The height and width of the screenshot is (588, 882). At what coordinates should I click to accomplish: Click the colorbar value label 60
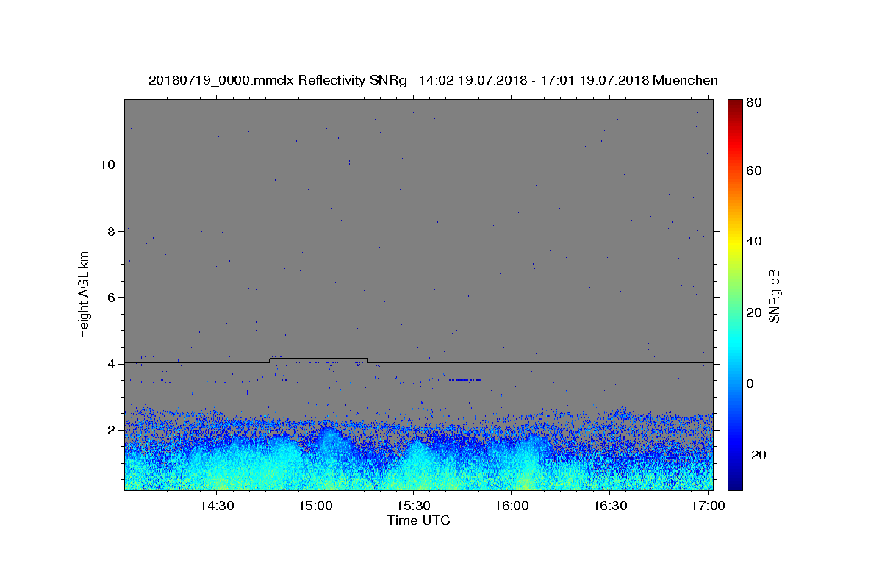tap(755, 171)
